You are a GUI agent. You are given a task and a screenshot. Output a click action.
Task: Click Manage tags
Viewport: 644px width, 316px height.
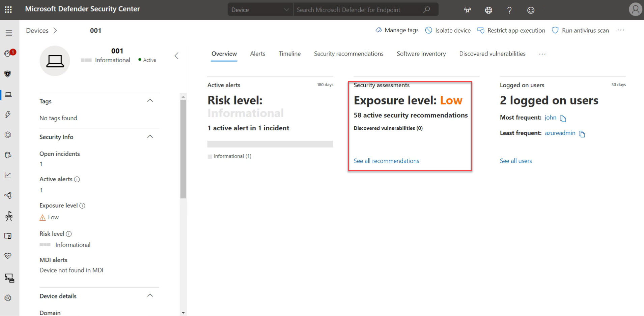pyautogui.click(x=397, y=30)
